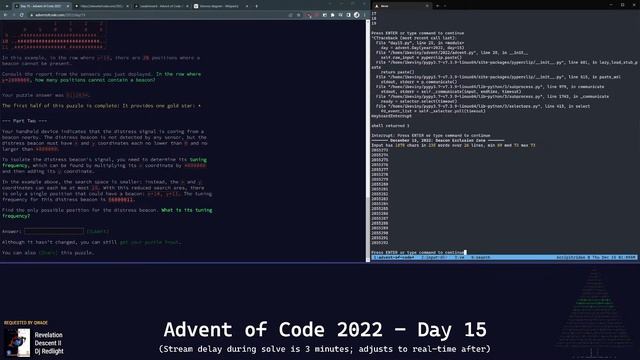Screen dimensions: 640x360
Task: Open the browser profile avatar icon
Action: (x=356, y=15)
